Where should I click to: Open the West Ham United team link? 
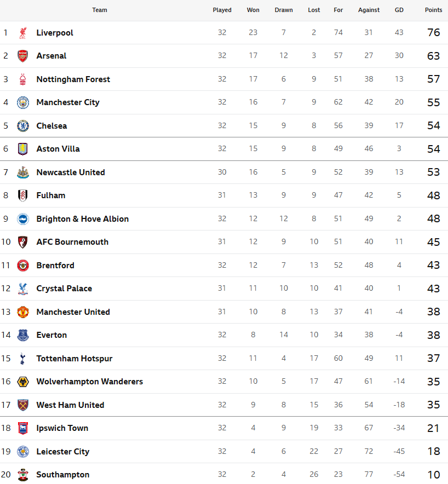71,405
